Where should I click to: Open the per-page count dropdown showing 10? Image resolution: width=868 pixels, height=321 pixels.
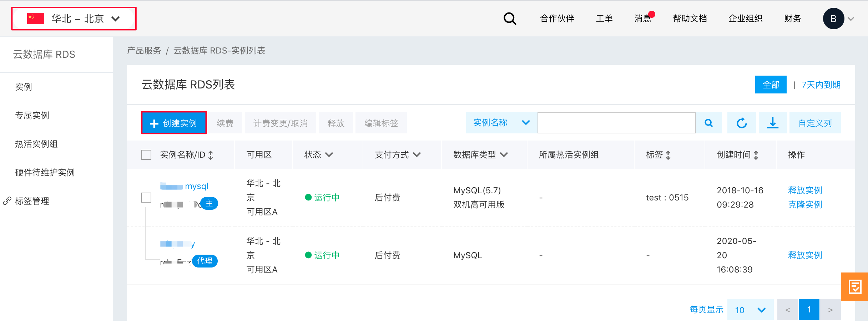pos(750,310)
